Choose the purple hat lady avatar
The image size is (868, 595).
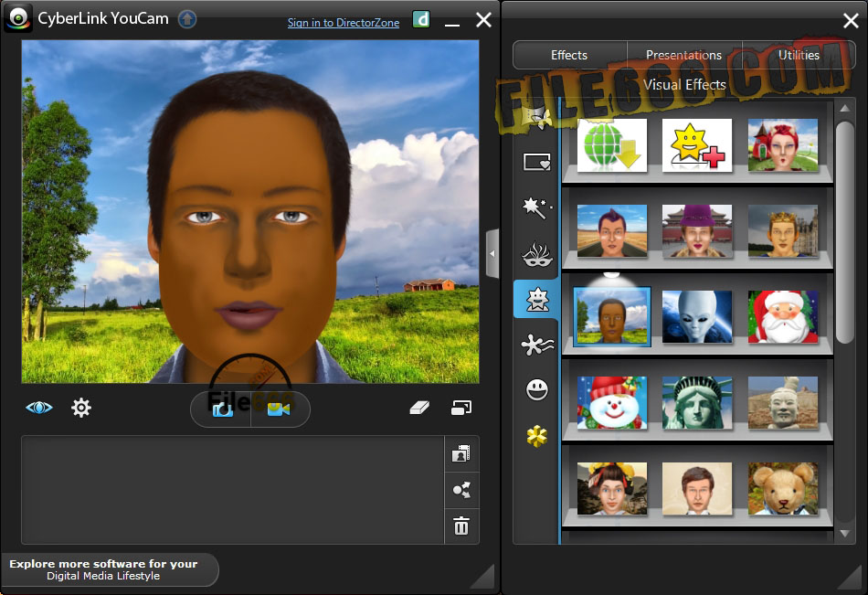[x=697, y=231]
